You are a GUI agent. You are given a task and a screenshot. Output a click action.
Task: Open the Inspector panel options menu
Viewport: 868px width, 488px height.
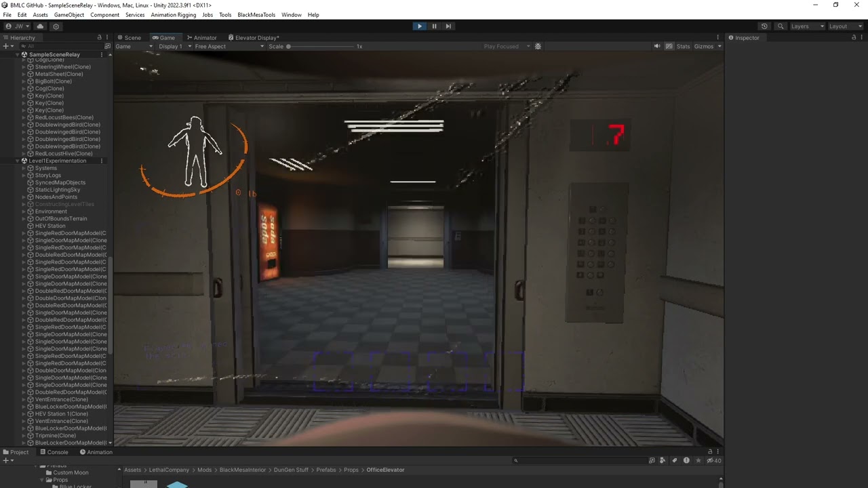coord(861,37)
